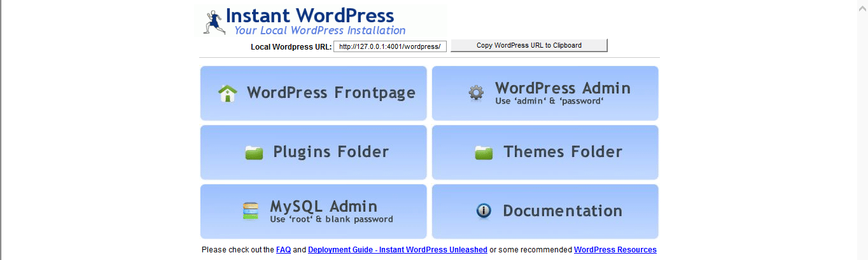Screen dimensions: 868x260
Task: Open the Themes Folder tile
Action: click(545, 153)
